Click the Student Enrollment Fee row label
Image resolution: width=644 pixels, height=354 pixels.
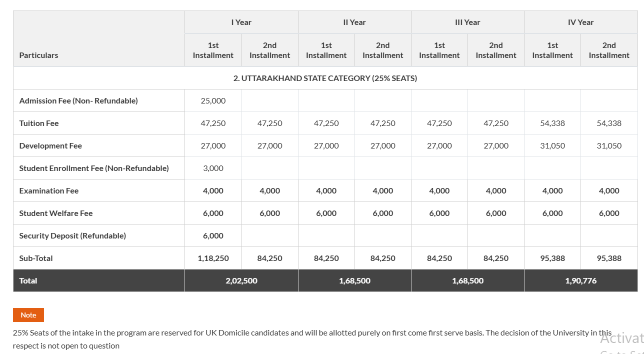pos(93,168)
